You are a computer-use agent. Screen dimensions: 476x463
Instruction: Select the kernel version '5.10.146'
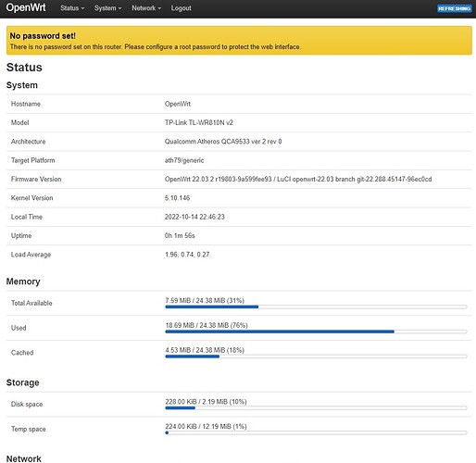coord(177,198)
